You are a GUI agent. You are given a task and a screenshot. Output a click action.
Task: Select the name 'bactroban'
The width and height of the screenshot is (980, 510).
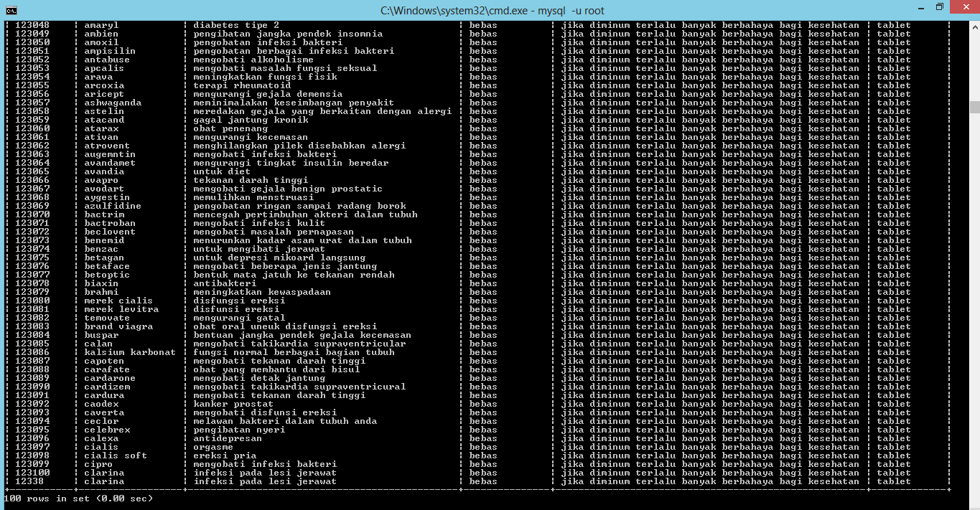point(110,223)
